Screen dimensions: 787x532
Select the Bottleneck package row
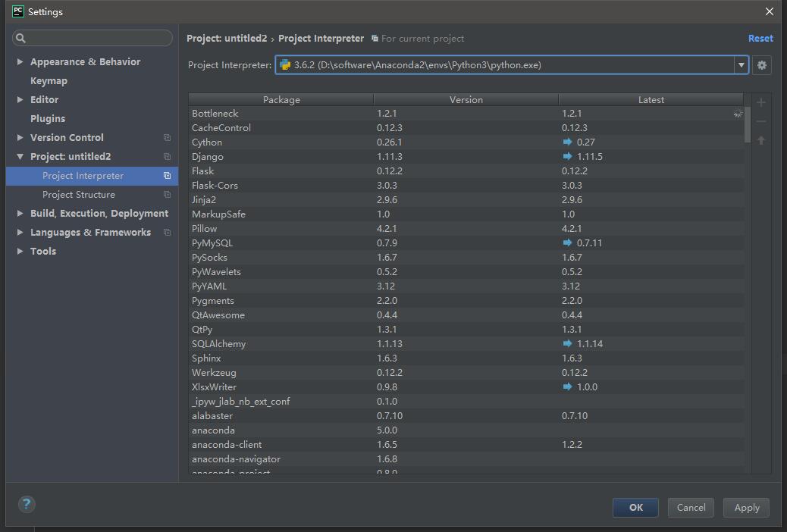click(466, 114)
